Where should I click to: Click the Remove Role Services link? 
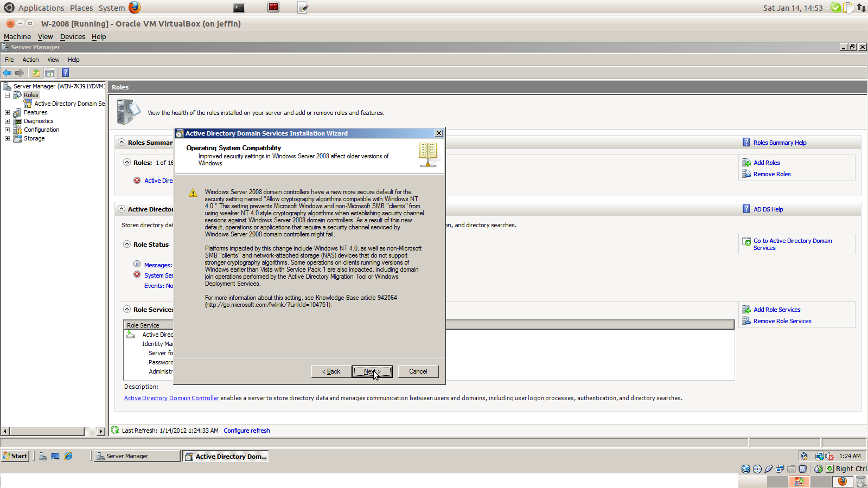[x=782, y=321]
